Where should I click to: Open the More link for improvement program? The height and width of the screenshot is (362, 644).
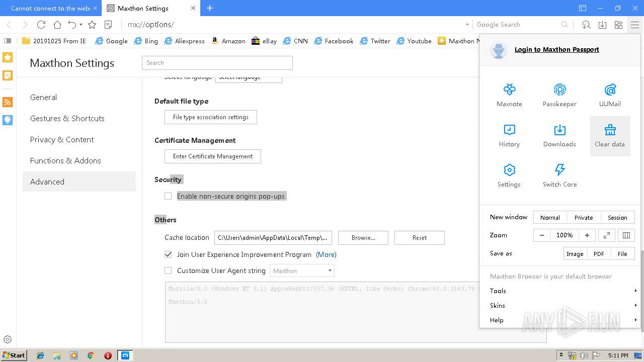(326, 254)
